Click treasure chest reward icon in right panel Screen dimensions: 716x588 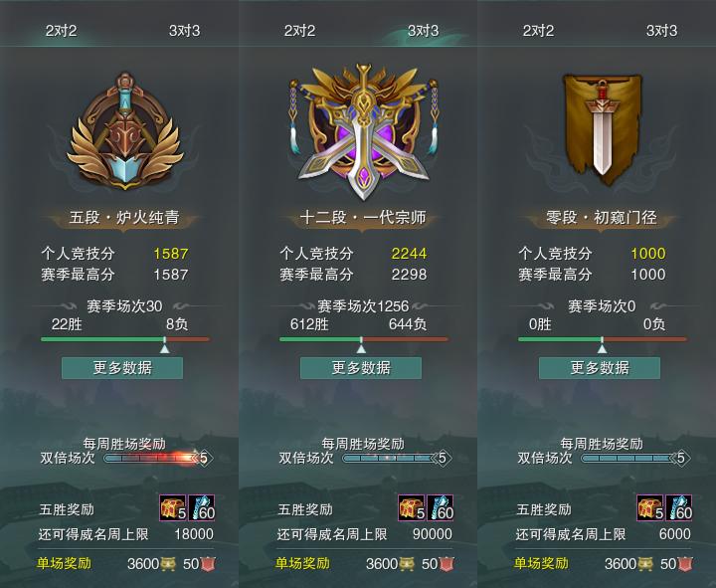[650, 507]
